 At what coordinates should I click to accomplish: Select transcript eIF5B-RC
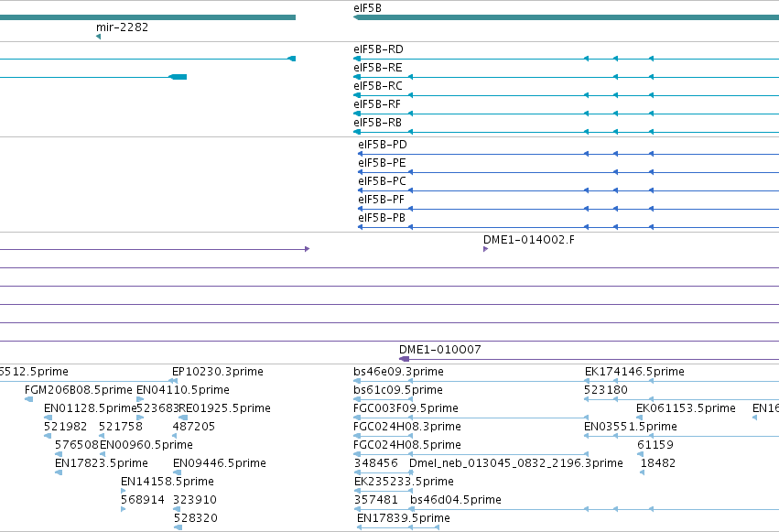tap(377, 86)
